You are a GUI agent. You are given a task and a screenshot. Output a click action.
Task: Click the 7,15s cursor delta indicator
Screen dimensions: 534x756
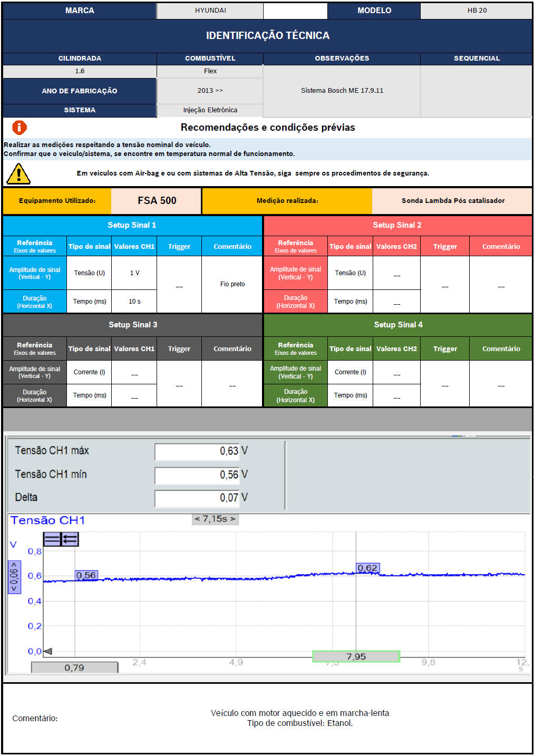[215, 519]
